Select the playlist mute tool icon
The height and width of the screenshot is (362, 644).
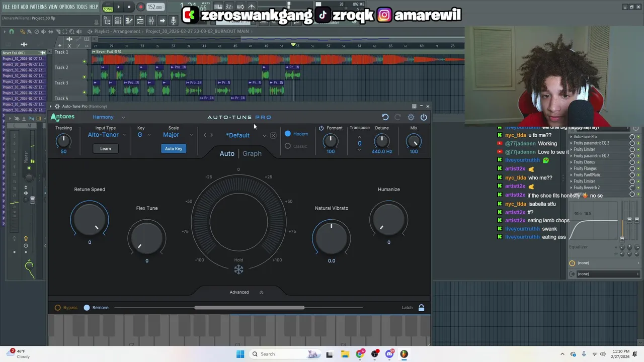click(x=44, y=31)
